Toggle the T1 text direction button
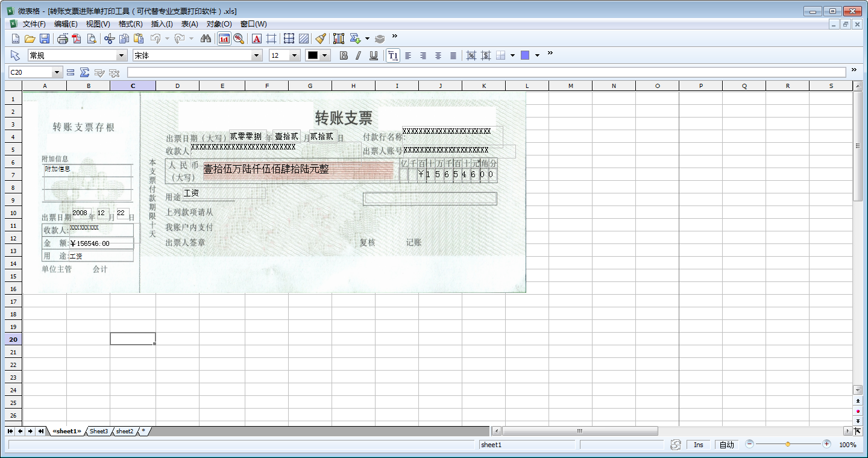The height and width of the screenshot is (458, 868). [393, 55]
